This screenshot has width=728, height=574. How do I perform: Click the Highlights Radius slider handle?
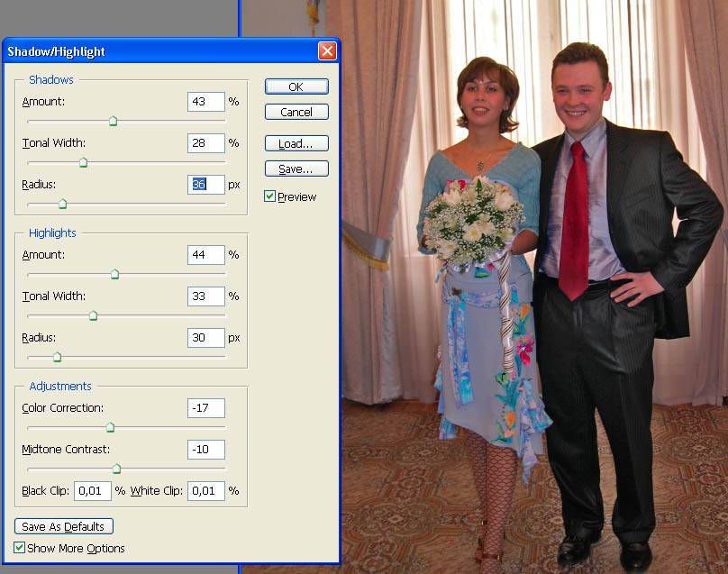point(57,357)
